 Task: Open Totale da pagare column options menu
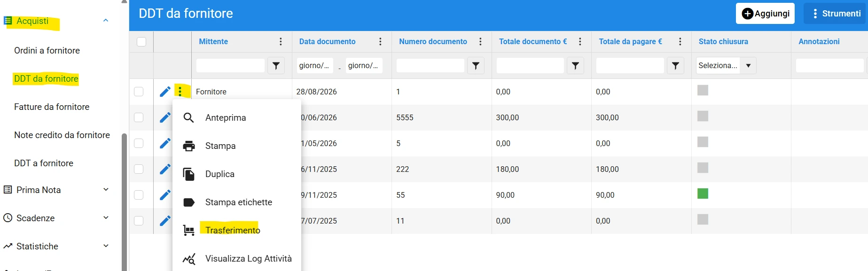(680, 41)
